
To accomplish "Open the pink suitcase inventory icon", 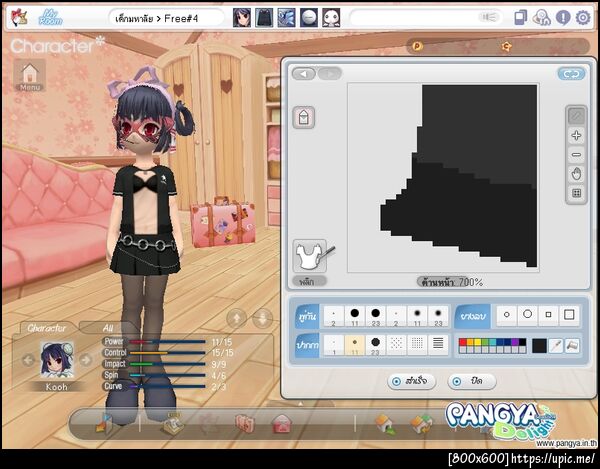I will [x=245, y=424].
